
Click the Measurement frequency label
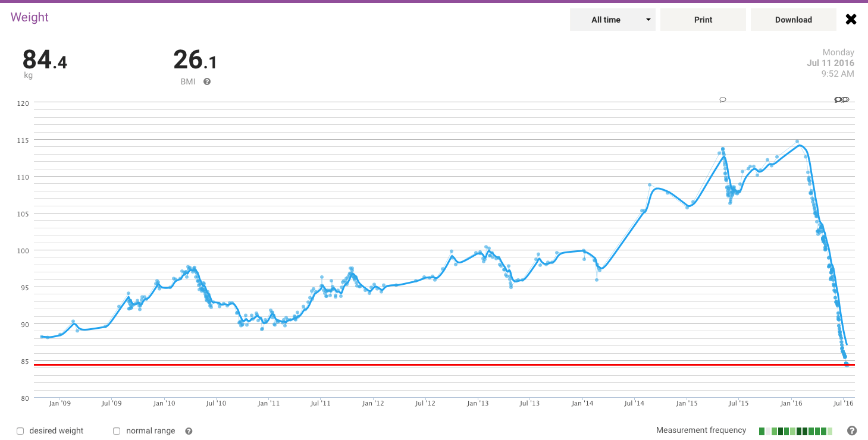pyautogui.click(x=701, y=430)
